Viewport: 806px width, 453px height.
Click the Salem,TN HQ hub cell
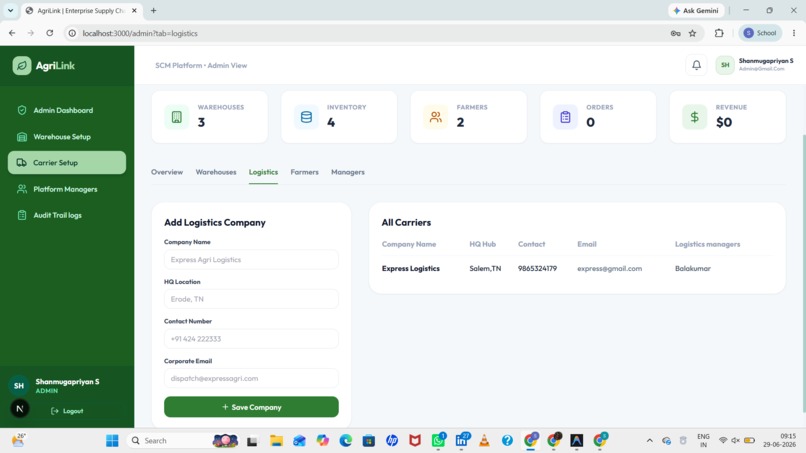point(485,268)
